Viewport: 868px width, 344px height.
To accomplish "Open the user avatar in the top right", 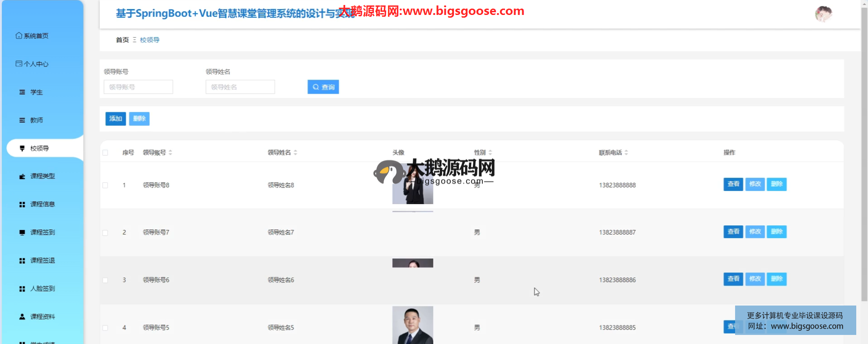I will pyautogui.click(x=823, y=14).
